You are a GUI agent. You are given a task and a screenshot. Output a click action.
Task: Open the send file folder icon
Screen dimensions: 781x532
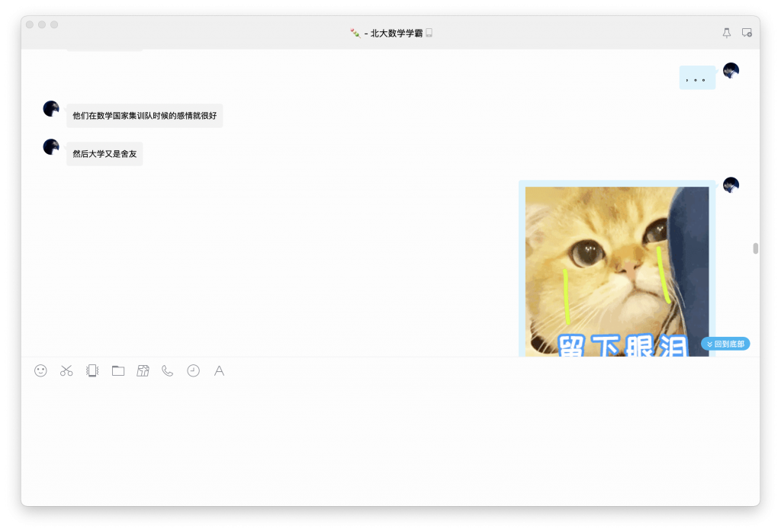tap(118, 370)
